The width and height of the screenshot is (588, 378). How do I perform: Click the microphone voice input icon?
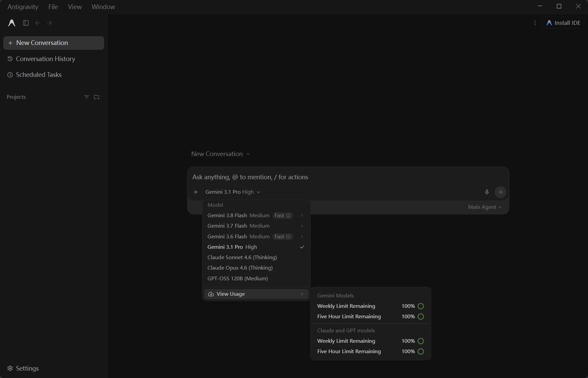487,192
